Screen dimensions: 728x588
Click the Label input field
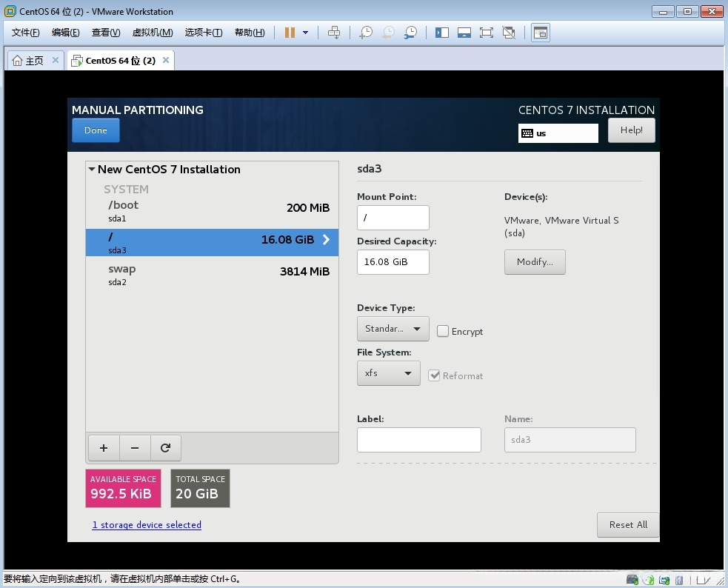pos(418,439)
